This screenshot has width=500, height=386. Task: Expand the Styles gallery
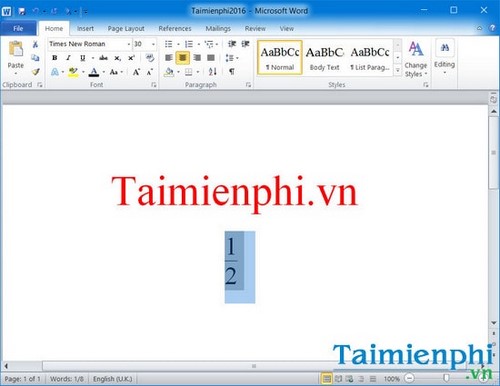click(398, 70)
